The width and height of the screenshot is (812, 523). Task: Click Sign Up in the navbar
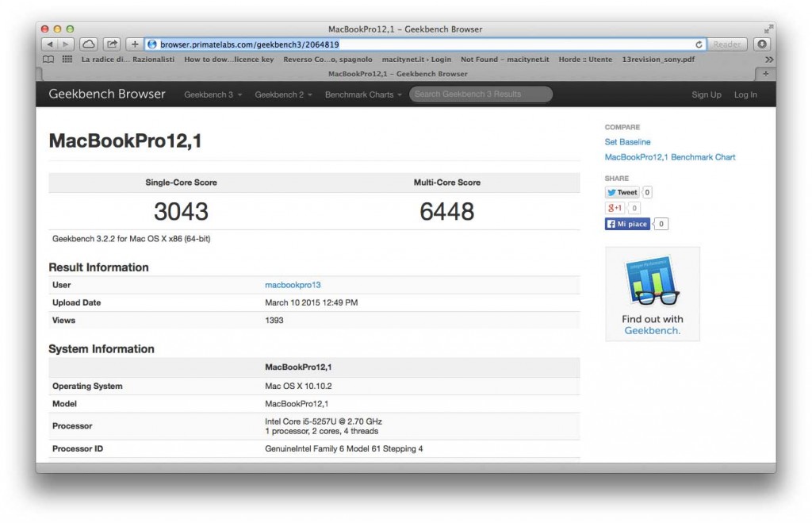707,94
